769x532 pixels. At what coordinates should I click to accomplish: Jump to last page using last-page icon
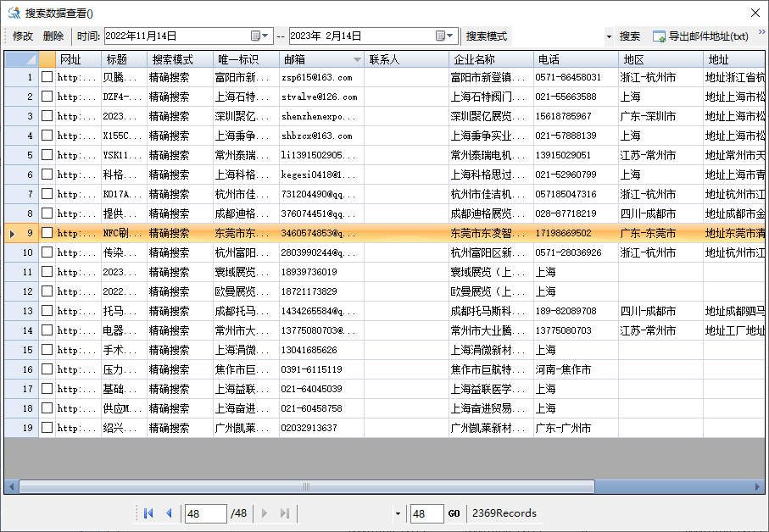(285, 513)
